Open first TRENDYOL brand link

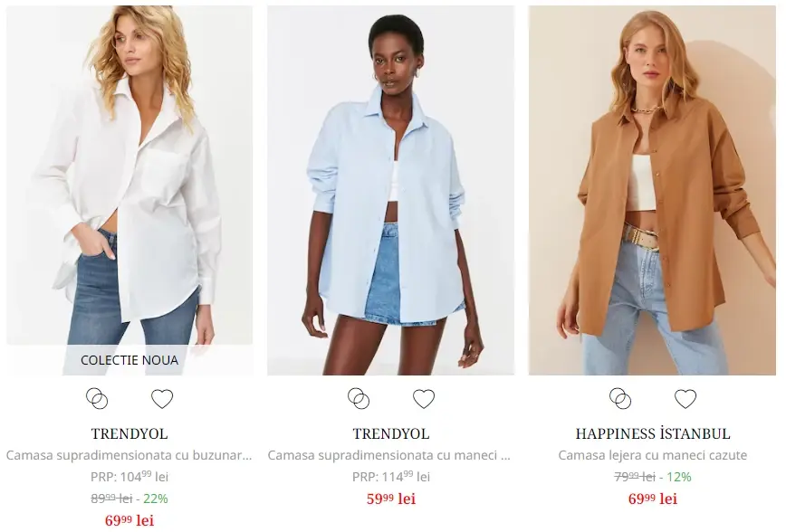click(129, 433)
